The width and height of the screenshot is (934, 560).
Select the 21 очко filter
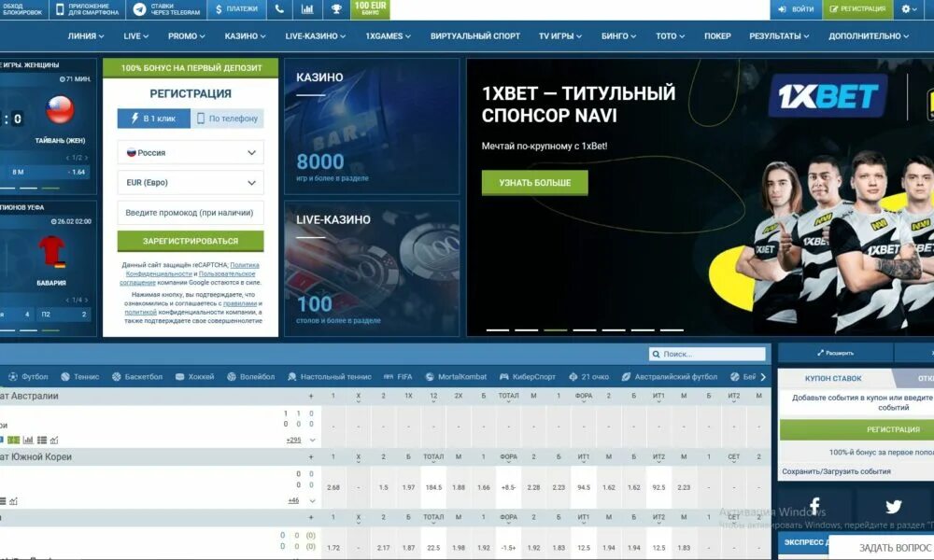(589, 377)
